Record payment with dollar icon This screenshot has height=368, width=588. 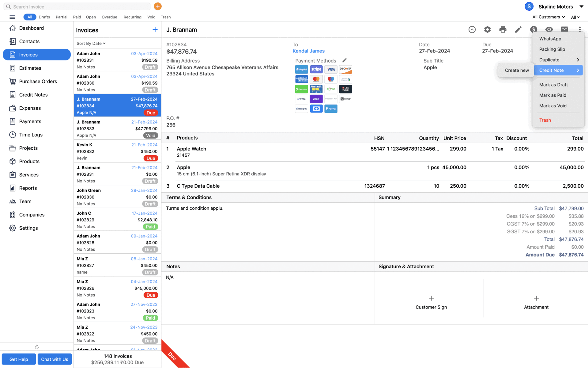click(533, 29)
